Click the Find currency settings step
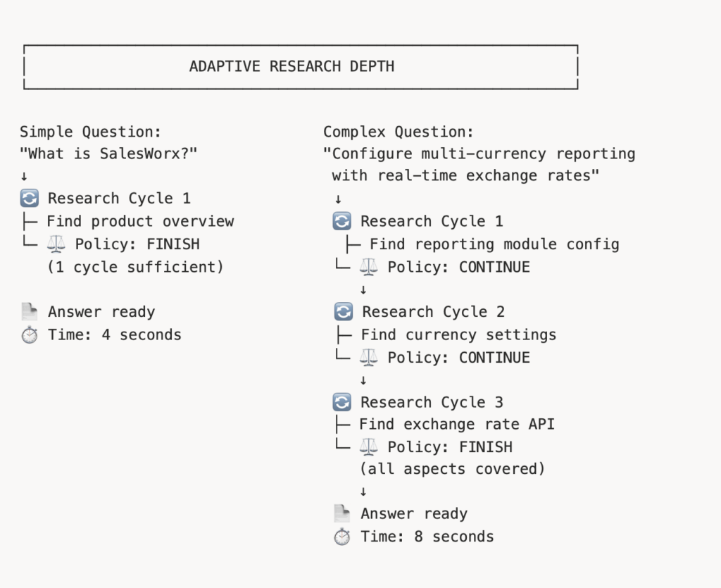 tap(458, 334)
